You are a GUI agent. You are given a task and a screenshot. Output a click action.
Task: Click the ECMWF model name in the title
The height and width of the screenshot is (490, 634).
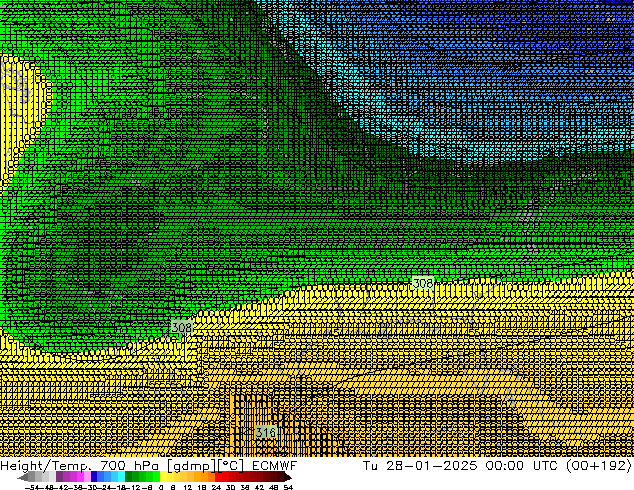pyautogui.click(x=275, y=466)
